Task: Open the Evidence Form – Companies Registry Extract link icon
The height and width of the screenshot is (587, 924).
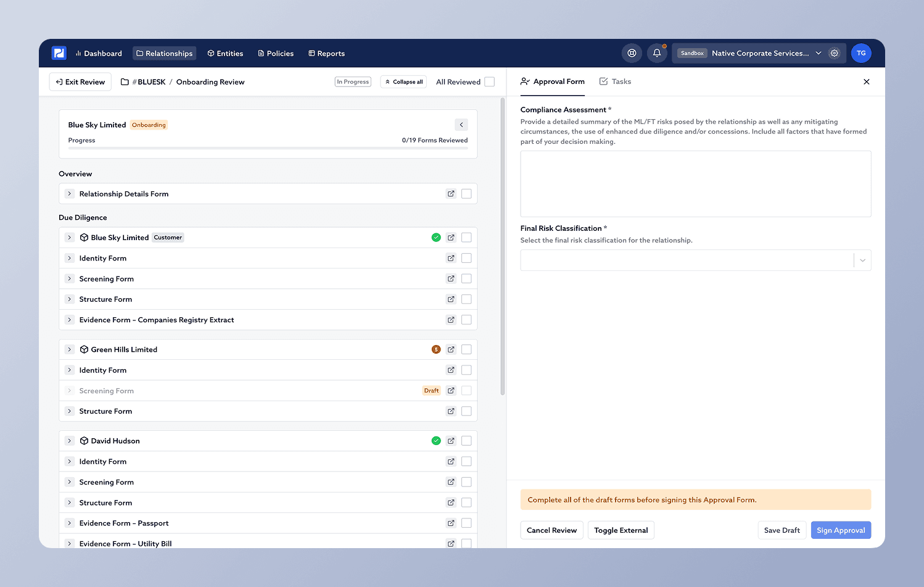Action: pos(451,320)
